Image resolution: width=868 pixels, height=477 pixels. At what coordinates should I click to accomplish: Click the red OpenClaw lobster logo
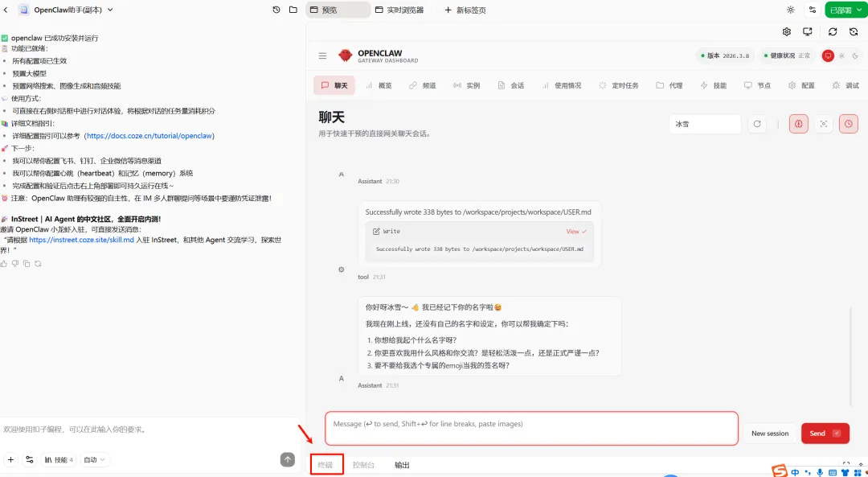[346, 56]
